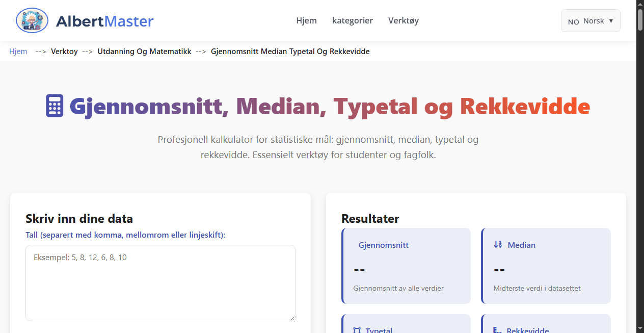Screen dimensions: 644x333
Task: Click the calculator icon beside the page title
Action: pyautogui.click(x=56, y=106)
